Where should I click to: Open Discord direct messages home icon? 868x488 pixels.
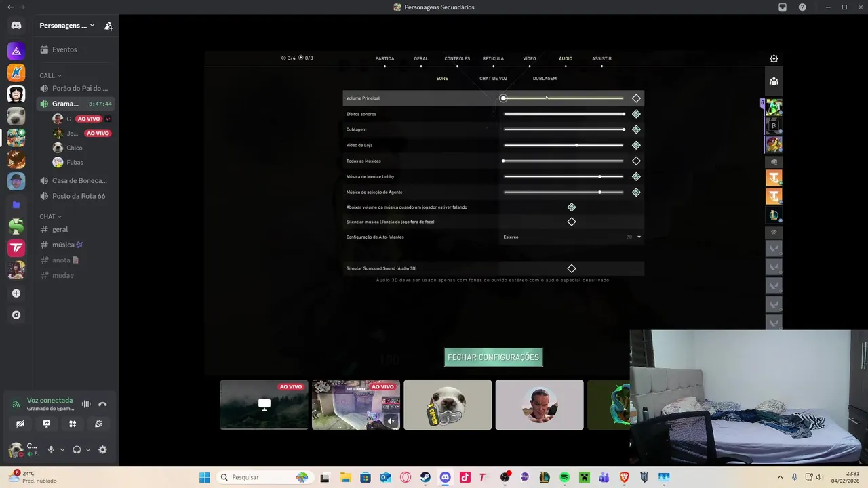pos(16,26)
